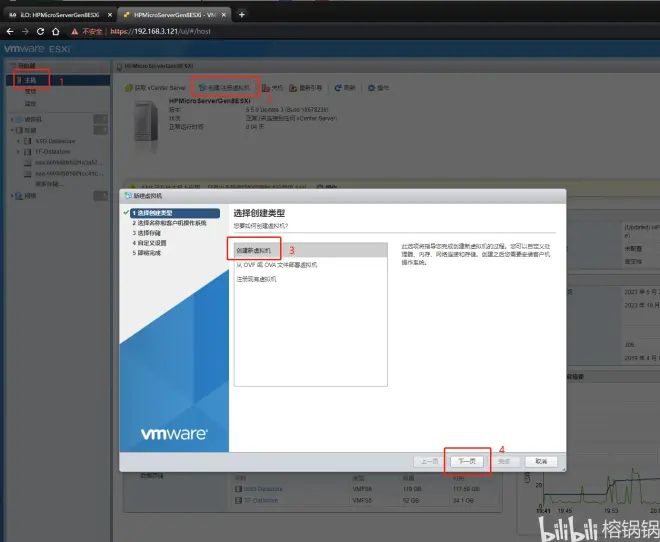Viewport: 660px width, 542px height.
Task: Reload the ESXi web page
Action: point(40,31)
